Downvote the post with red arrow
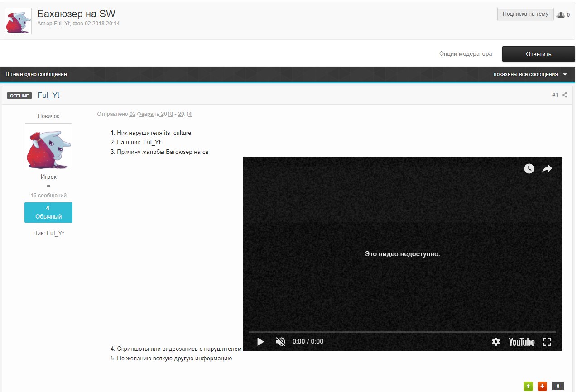This screenshot has height=392, width=577. click(542, 386)
